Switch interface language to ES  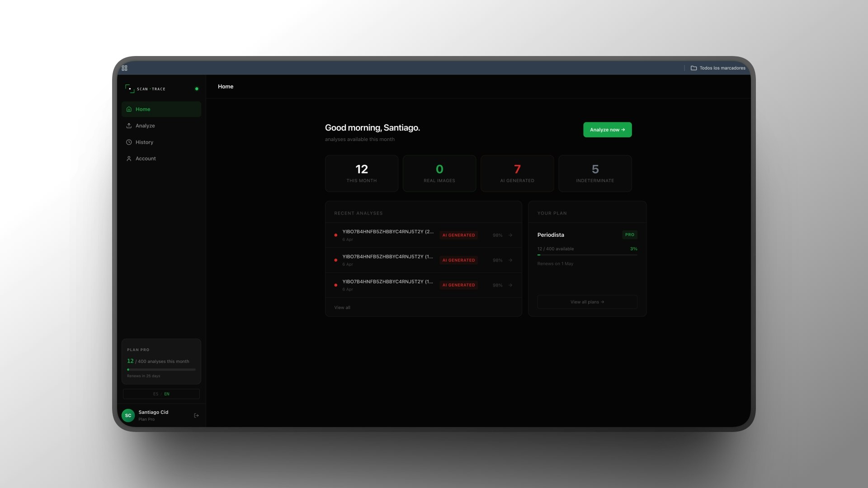point(156,394)
